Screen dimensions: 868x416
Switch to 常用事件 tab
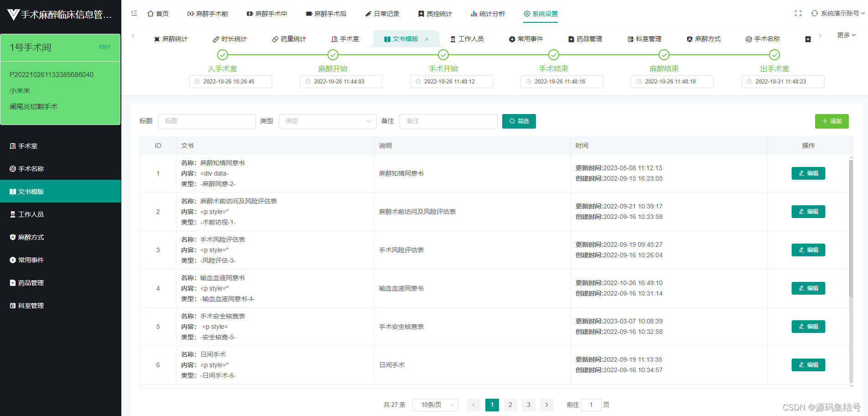coord(526,39)
